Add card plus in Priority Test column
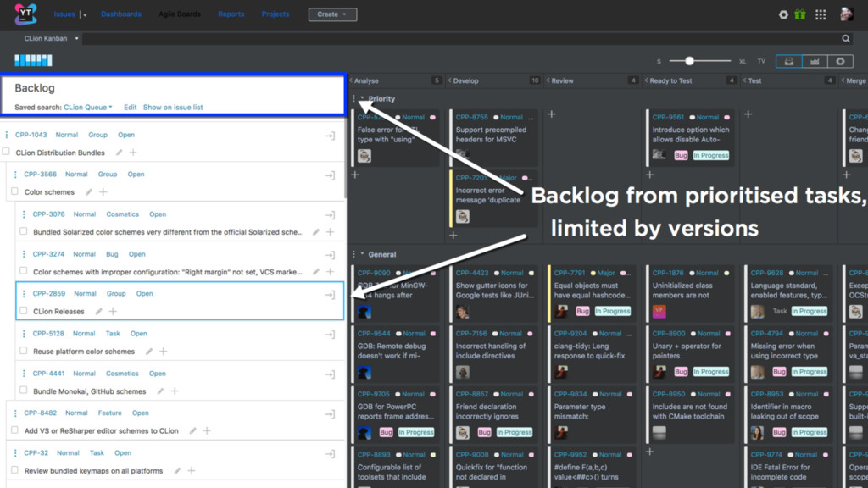 tap(748, 114)
